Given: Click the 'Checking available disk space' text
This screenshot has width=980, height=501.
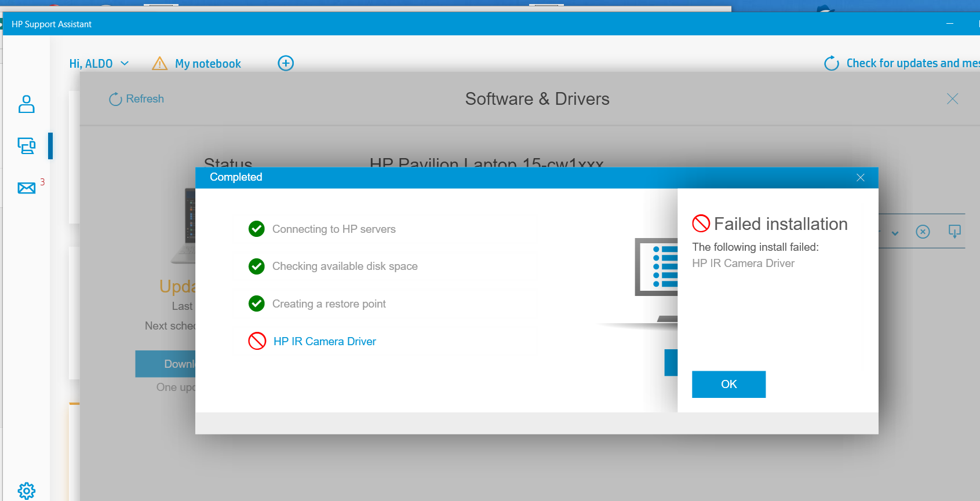Looking at the screenshot, I should pyautogui.click(x=345, y=266).
